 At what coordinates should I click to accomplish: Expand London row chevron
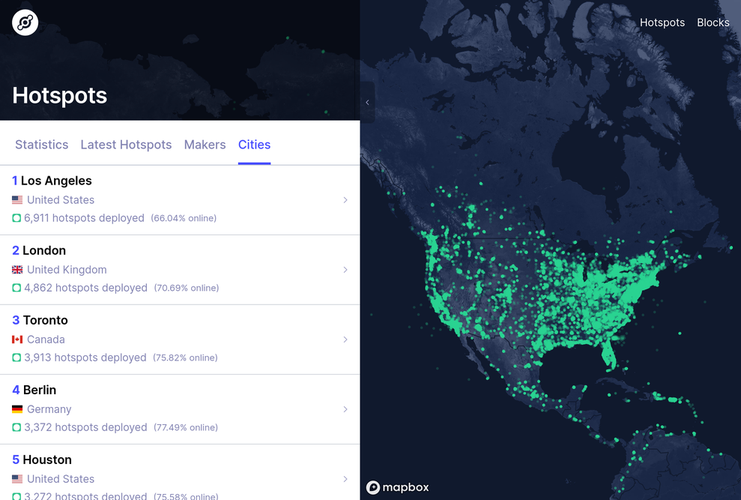346,270
